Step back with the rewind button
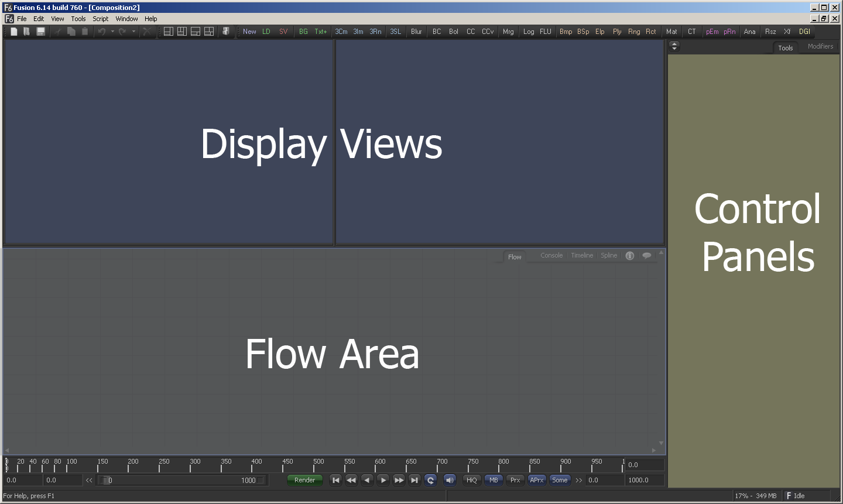Screen dimensions: 843x504 coord(351,480)
